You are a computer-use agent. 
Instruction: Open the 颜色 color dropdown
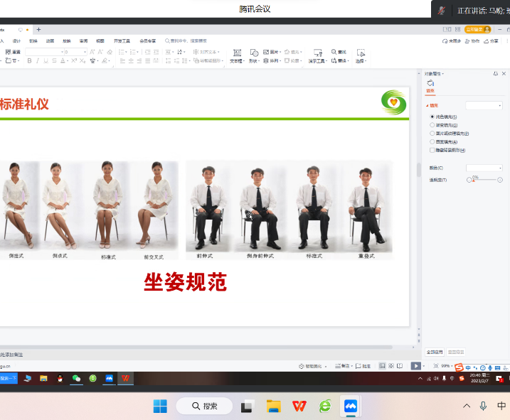(x=484, y=168)
